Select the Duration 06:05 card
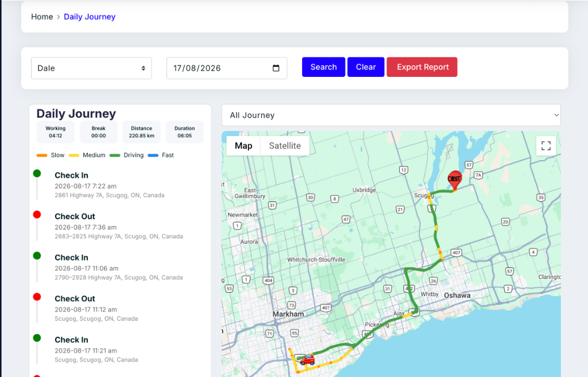The width and height of the screenshot is (588, 377). click(184, 132)
